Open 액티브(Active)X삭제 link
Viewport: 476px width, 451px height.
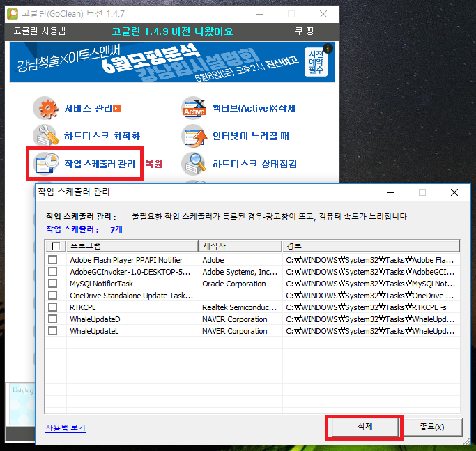tap(254, 108)
